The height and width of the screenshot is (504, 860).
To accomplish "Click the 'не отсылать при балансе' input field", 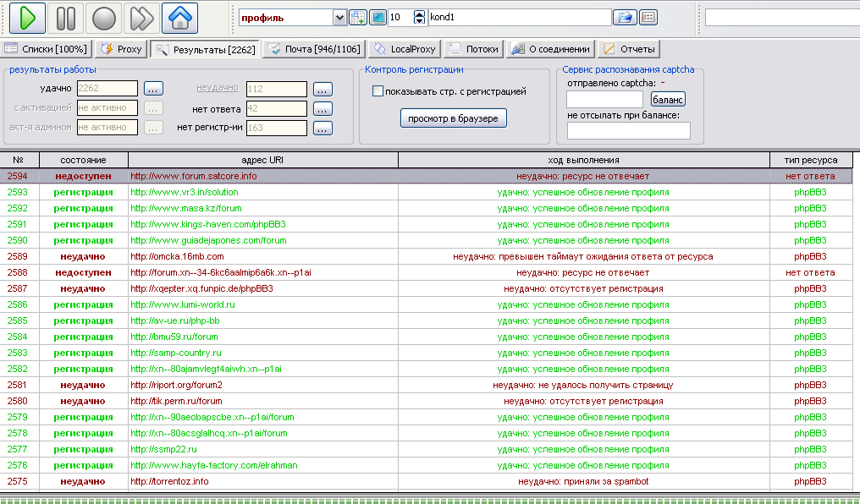I will [629, 130].
